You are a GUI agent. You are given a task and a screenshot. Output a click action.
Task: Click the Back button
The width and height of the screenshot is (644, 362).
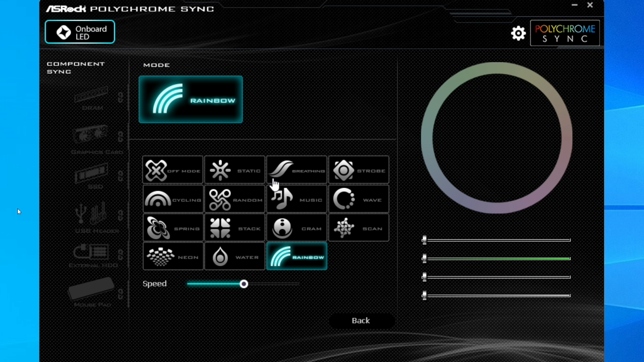(x=361, y=321)
